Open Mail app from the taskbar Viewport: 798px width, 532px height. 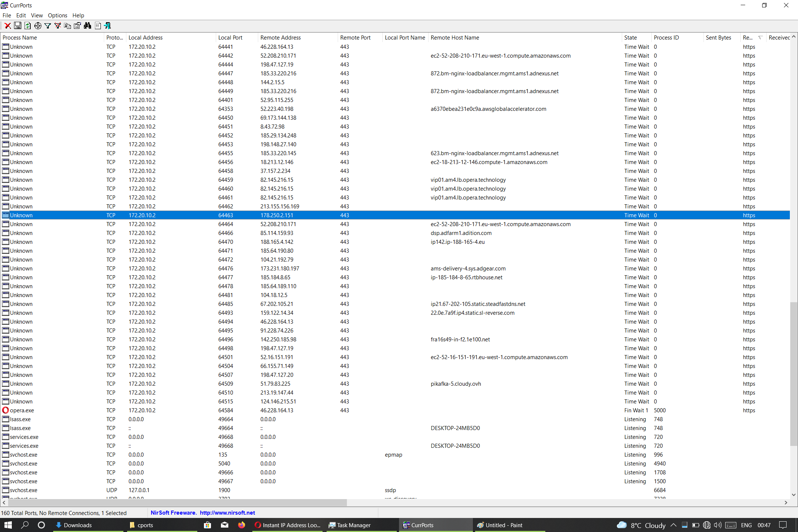(x=225, y=525)
